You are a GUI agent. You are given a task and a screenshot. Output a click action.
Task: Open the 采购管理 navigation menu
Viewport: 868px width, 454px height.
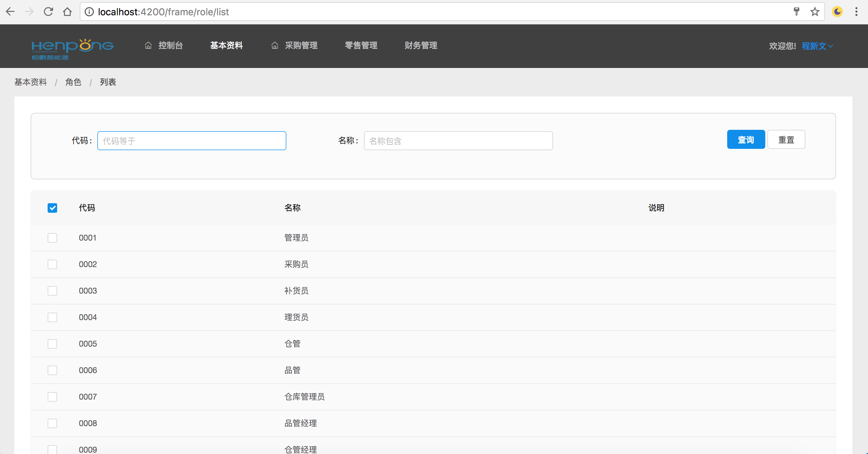pos(301,46)
